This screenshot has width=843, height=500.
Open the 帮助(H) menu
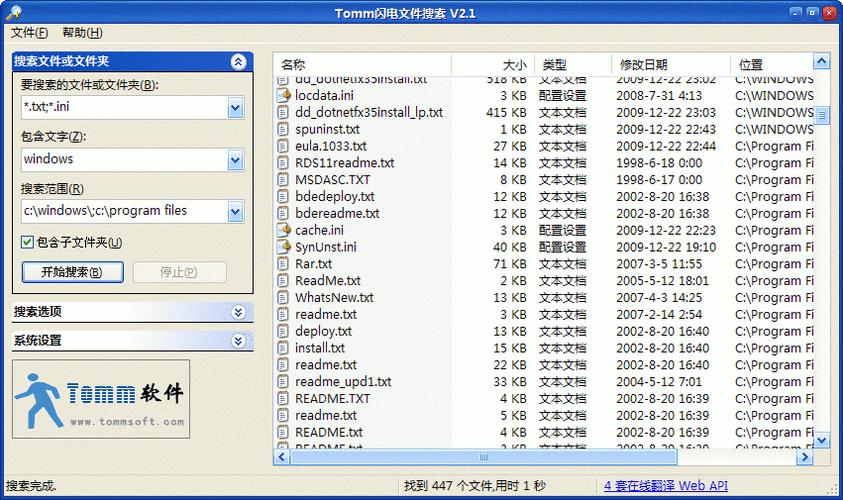(82, 33)
